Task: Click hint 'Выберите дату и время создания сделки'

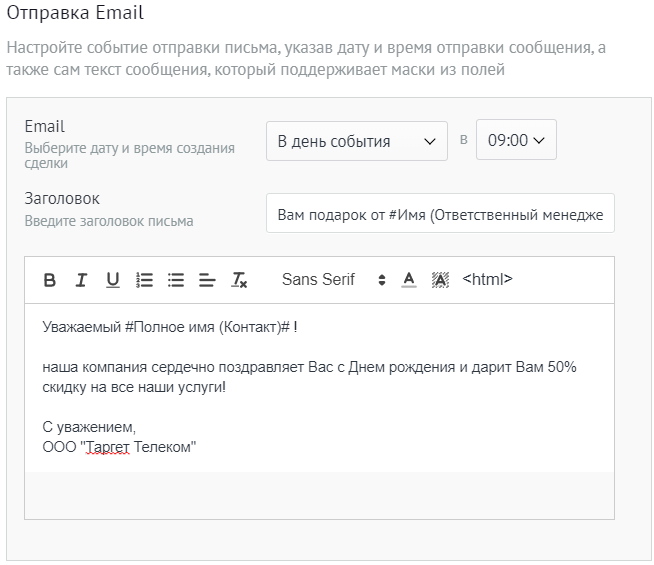Action: pos(130,156)
